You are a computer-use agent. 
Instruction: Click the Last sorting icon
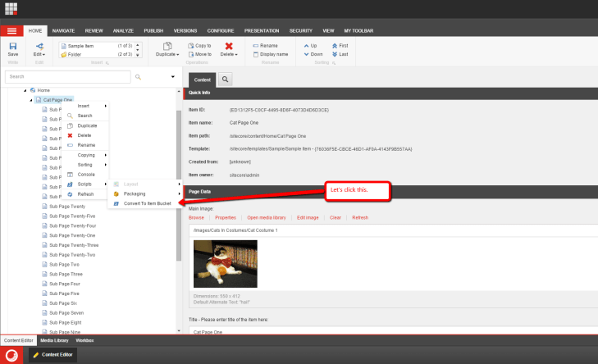335,54
